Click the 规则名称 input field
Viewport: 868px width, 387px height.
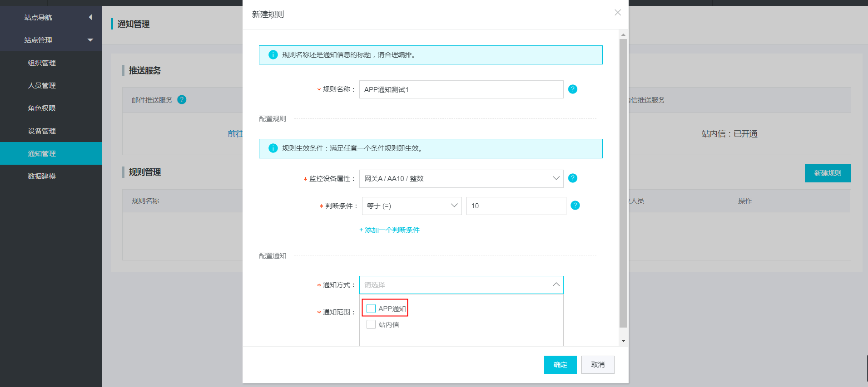coord(461,89)
